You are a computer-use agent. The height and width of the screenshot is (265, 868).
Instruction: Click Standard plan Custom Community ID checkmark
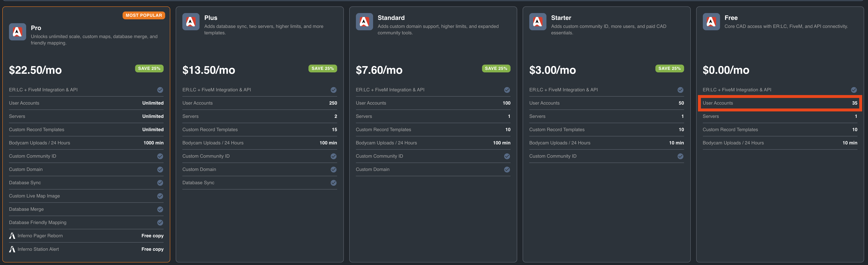(x=507, y=156)
